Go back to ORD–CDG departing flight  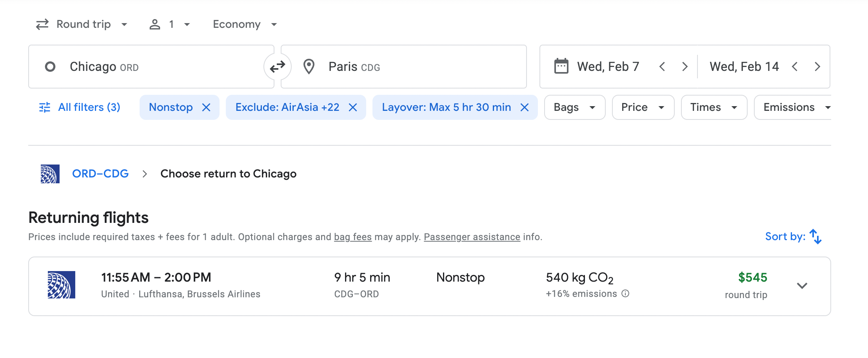(100, 174)
